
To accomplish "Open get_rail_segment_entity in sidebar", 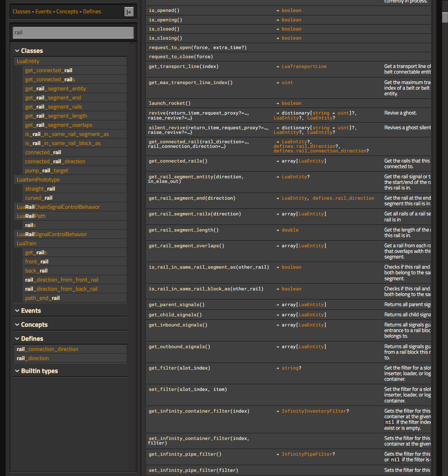I will [55, 89].
